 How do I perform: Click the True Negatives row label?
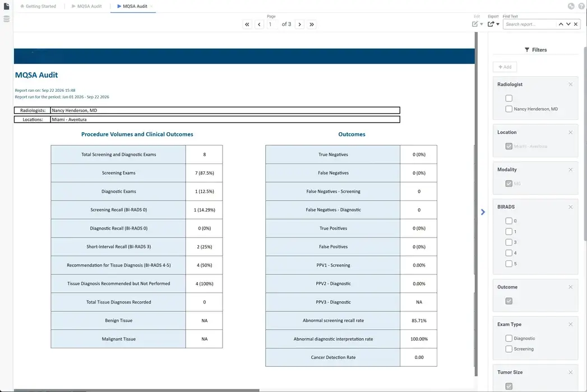click(x=333, y=155)
